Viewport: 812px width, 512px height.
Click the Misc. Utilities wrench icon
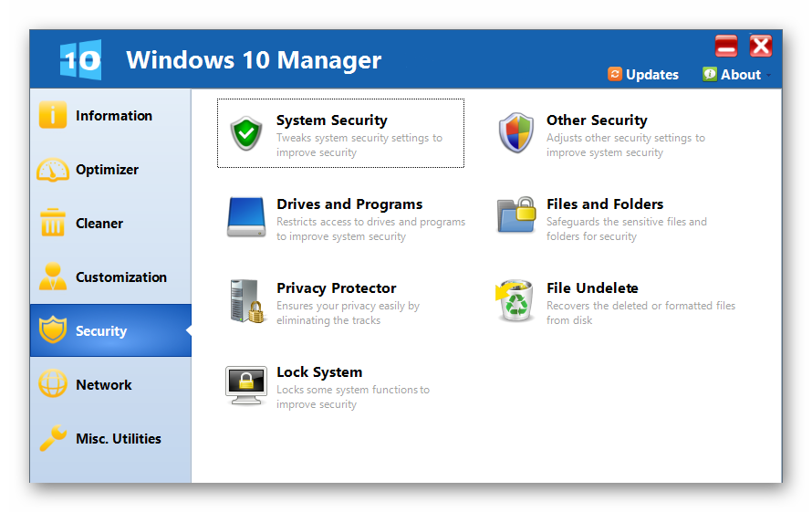click(x=52, y=438)
